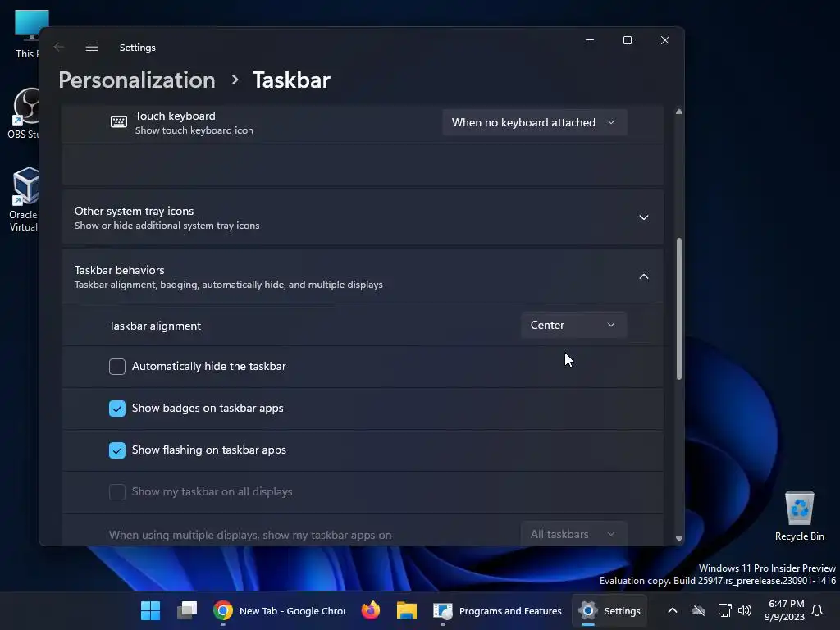Image resolution: width=840 pixels, height=630 pixels.
Task: Launch Firefox from the taskbar
Action: click(370, 610)
